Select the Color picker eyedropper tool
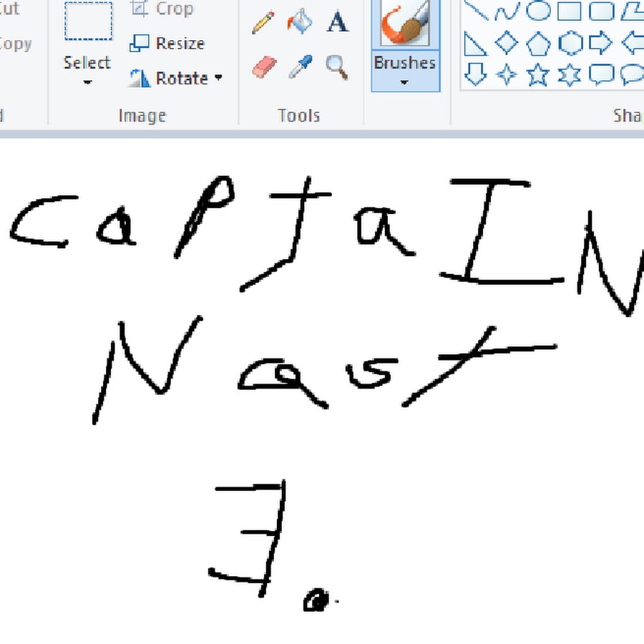The width and height of the screenshot is (644, 644). 300,68
